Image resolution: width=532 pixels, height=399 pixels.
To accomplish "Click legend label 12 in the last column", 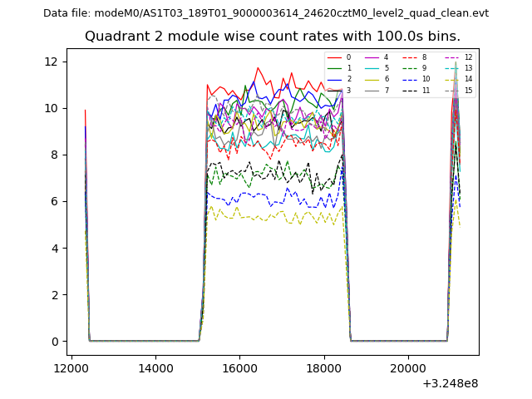I will point(468,57).
